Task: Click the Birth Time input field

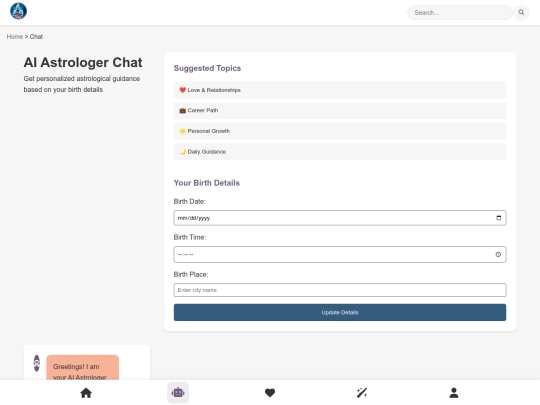Action: pyautogui.click(x=340, y=255)
